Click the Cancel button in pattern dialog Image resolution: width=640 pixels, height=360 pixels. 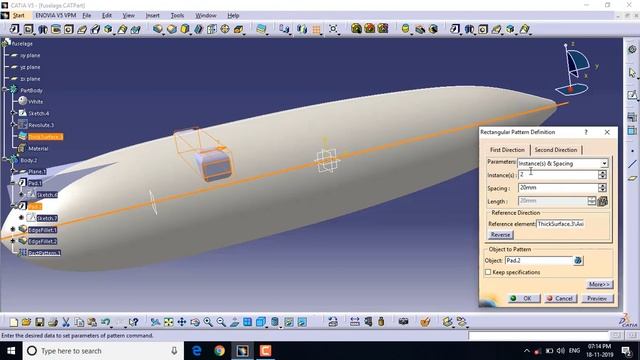pos(560,298)
